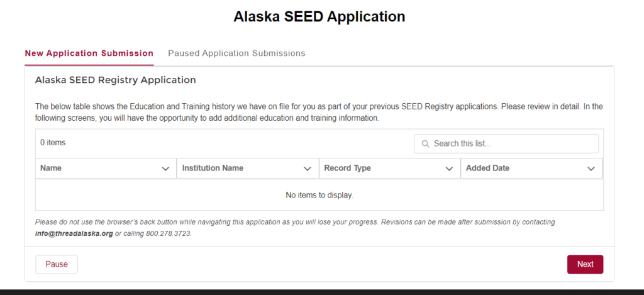Click the Pause button

(x=57, y=264)
